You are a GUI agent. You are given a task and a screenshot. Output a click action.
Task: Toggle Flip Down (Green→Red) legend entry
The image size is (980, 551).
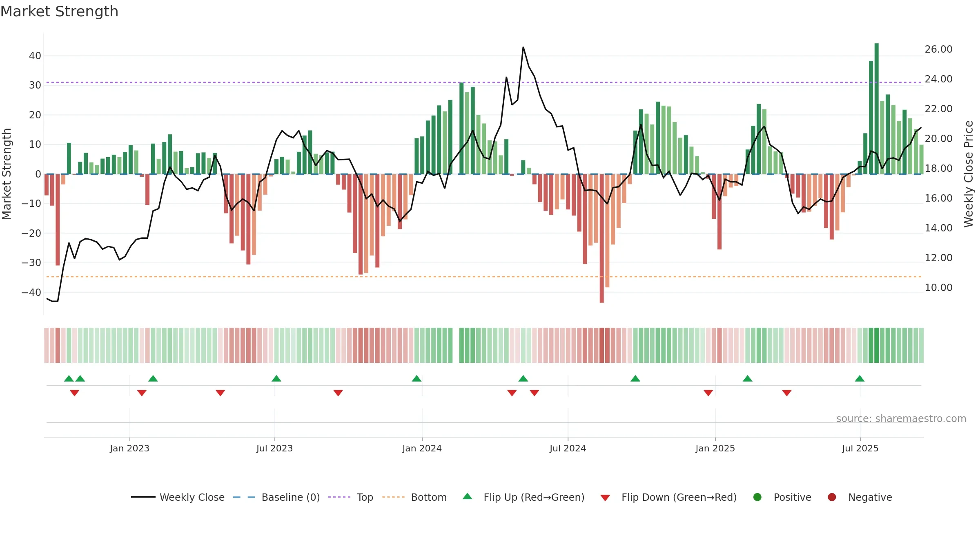[668, 497]
